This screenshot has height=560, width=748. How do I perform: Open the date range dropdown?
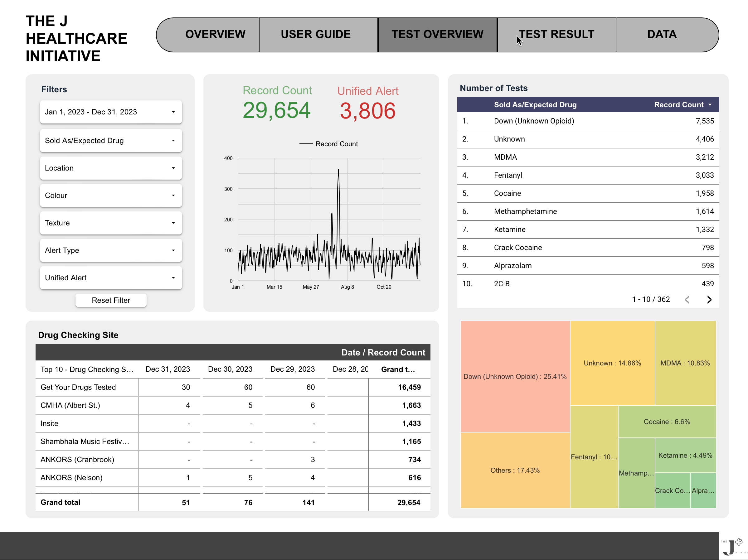tap(111, 112)
